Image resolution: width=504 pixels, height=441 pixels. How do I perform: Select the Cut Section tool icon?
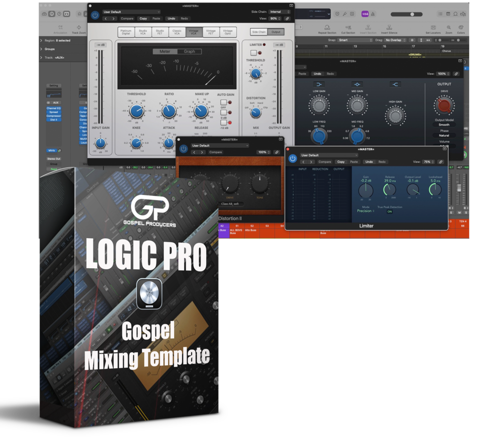tap(348, 28)
